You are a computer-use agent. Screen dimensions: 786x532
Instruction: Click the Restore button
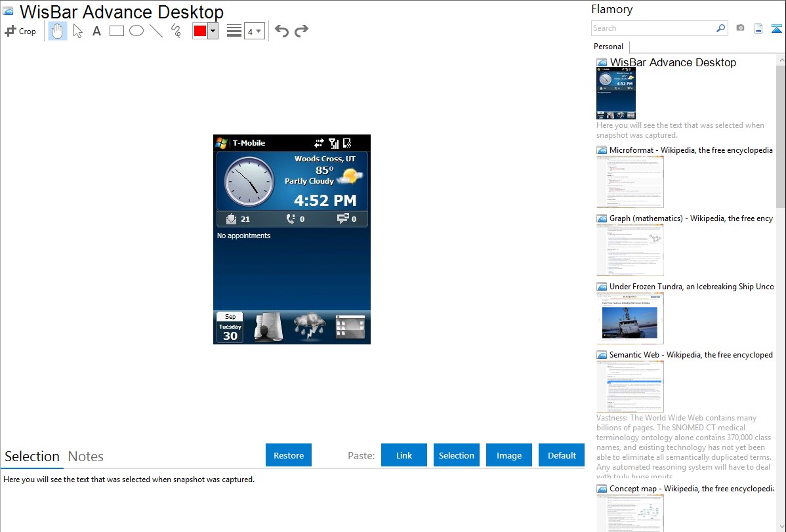[x=289, y=455]
